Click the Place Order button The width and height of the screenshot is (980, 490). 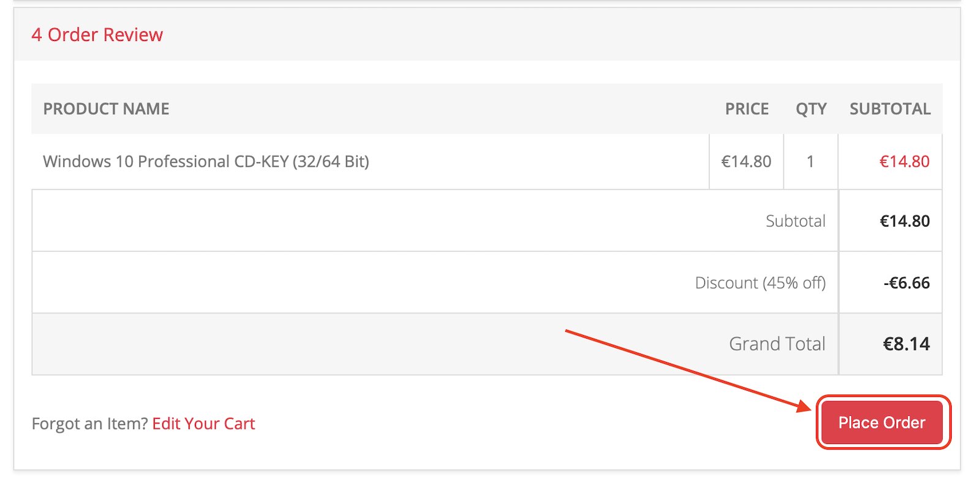click(x=881, y=423)
